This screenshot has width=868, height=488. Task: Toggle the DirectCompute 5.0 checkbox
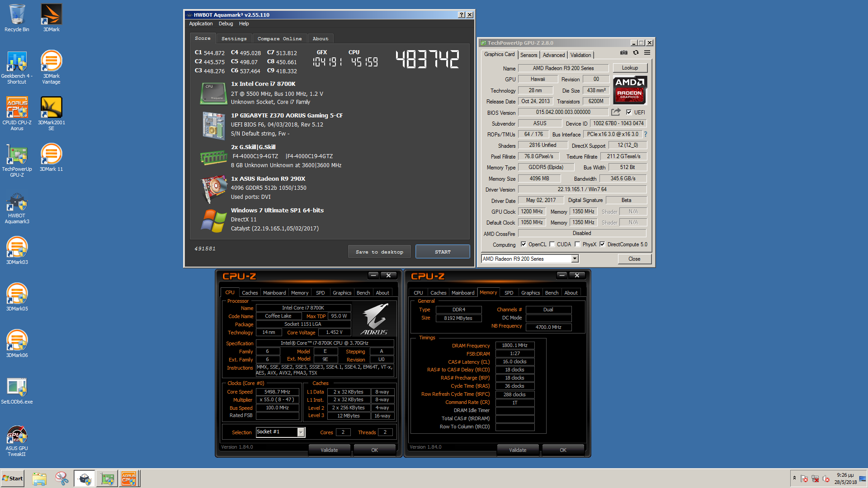[602, 244]
